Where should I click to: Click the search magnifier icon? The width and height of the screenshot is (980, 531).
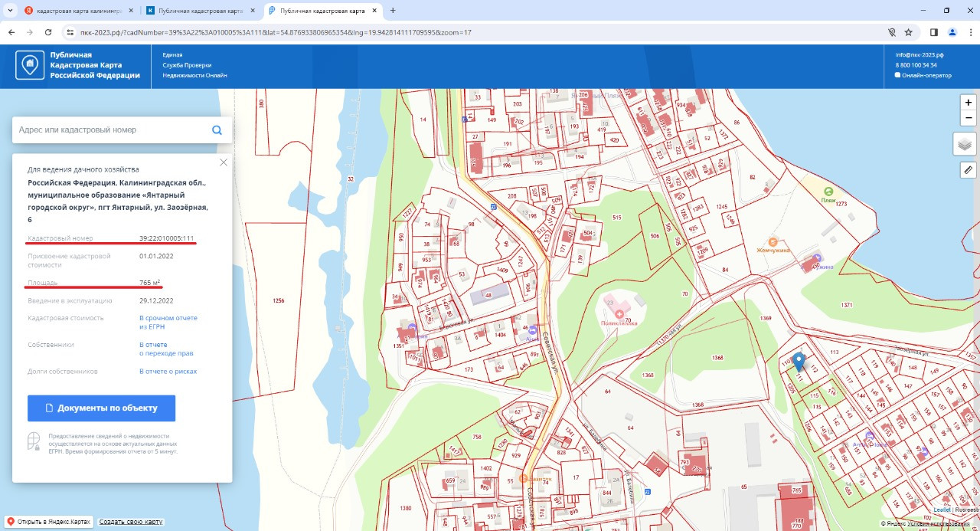(217, 130)
